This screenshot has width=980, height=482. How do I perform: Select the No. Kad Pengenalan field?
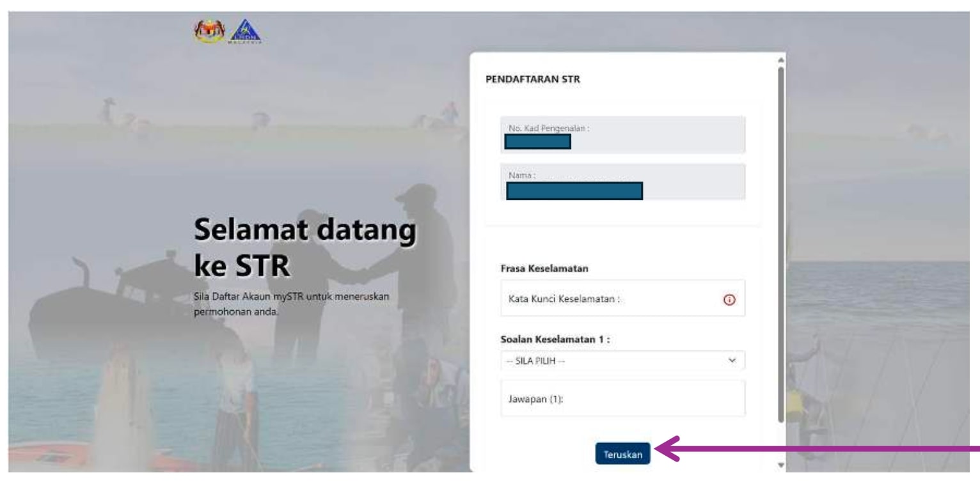click(x=622, y=134)
